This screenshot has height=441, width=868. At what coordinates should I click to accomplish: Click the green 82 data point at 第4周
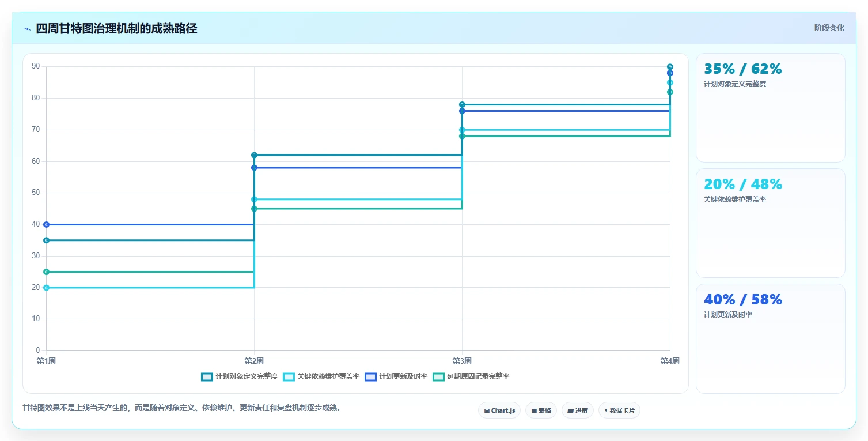point(670,92)
